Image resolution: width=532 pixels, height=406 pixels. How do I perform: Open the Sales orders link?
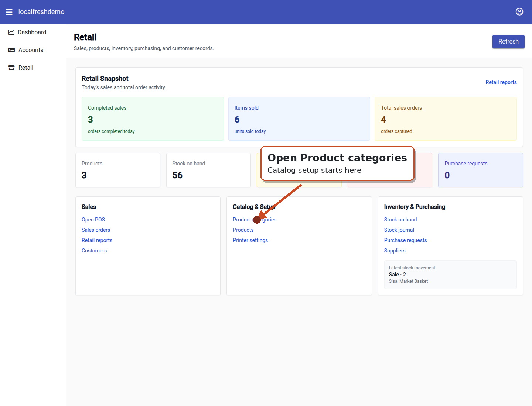coord(96,230)
